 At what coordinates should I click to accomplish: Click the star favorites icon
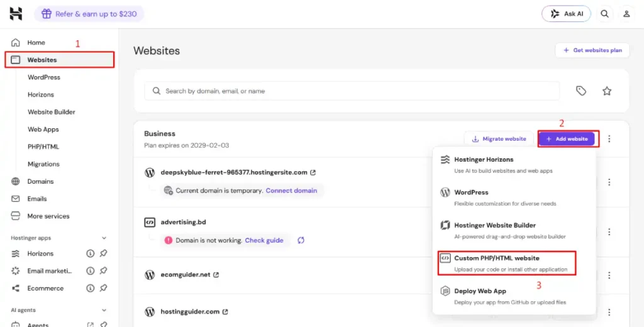(x=607, y=91)
